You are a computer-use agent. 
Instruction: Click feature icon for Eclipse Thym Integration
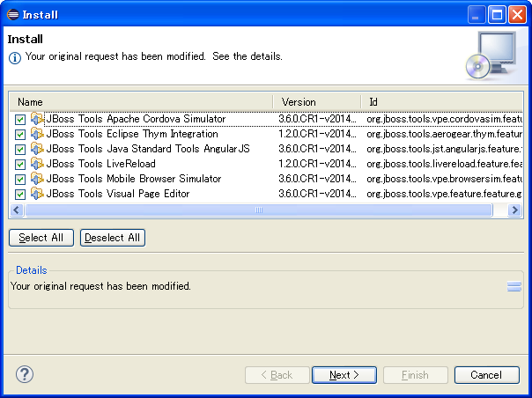tap(37, 134)
